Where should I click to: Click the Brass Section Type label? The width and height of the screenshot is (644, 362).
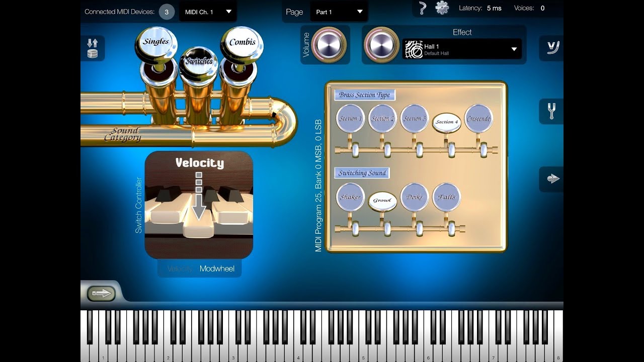[365, 95]
